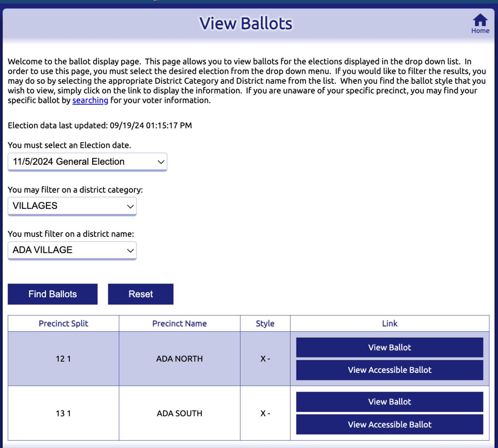The width and height of the screenshot is (498, 448).
Task: Click the Precinct Split column header
Action: [63, 323]
